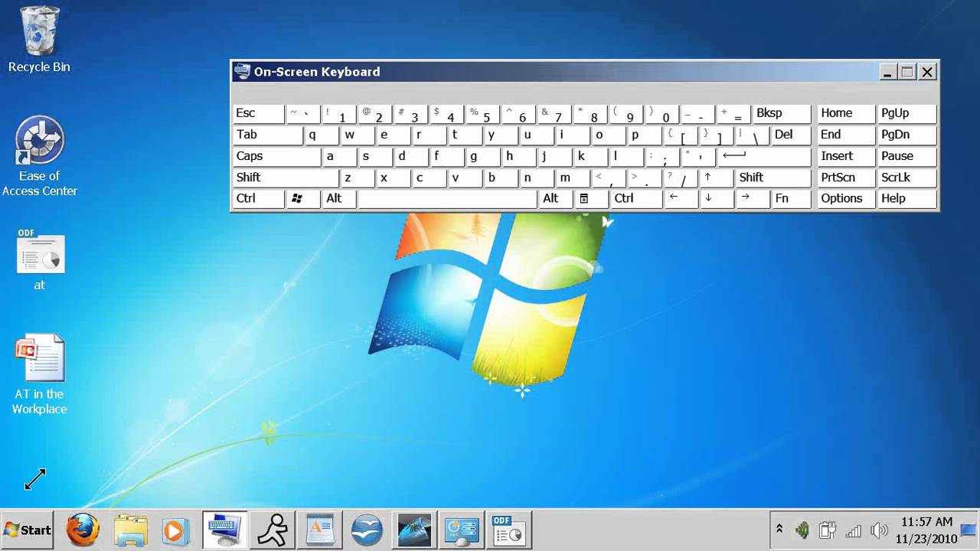The height and width of the screenshot is (551, 980).
Task: Toggle the Alt key left of the spacebar
Action: click(340, 199)
